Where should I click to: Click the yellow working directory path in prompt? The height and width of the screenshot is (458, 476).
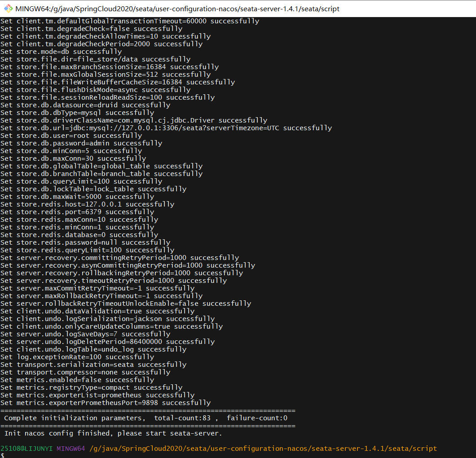click(x=263, y=449)
